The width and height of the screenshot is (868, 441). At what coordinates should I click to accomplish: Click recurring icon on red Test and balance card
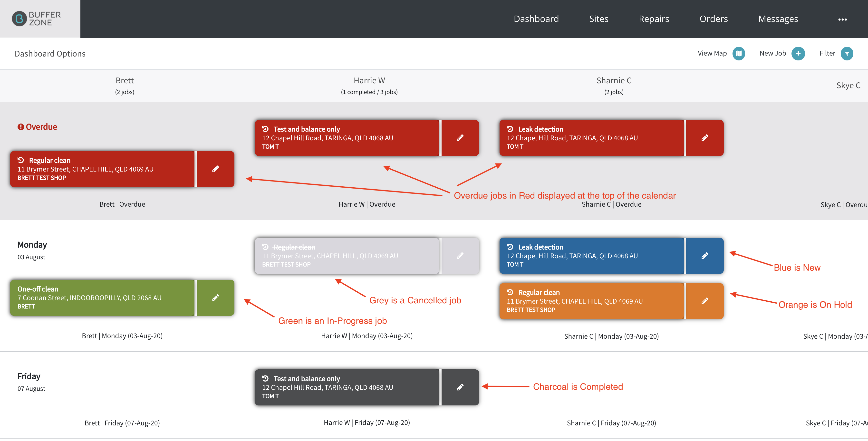click(266, 129)
